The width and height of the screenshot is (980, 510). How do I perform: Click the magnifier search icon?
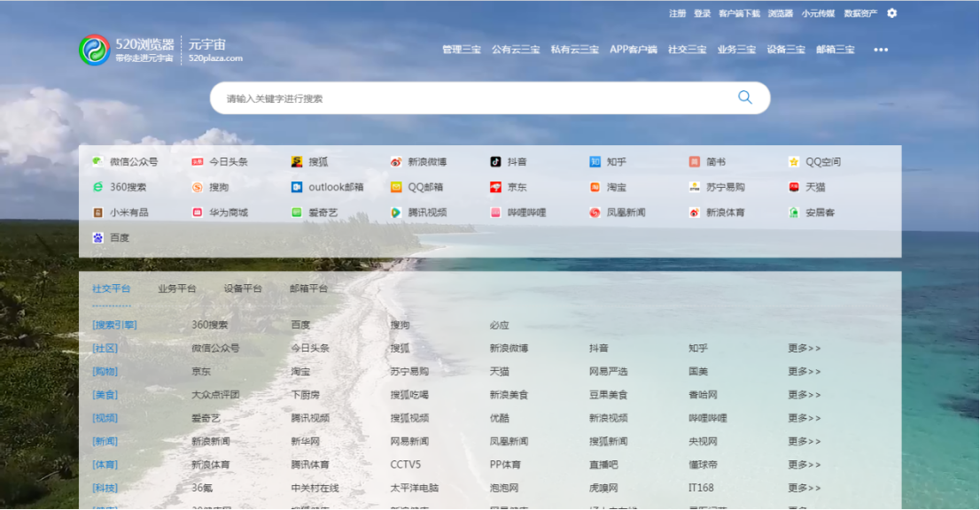(745, 97)
